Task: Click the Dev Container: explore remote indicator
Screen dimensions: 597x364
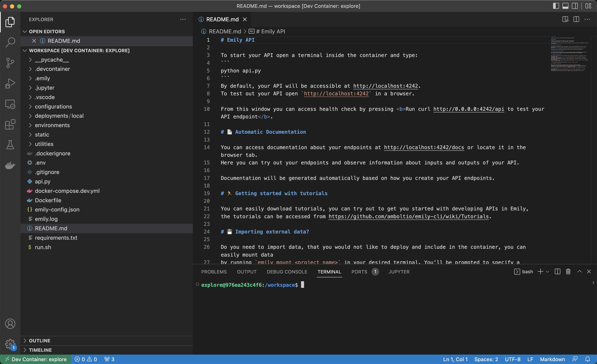Action: pyautogui.click(x=36, y=359)
